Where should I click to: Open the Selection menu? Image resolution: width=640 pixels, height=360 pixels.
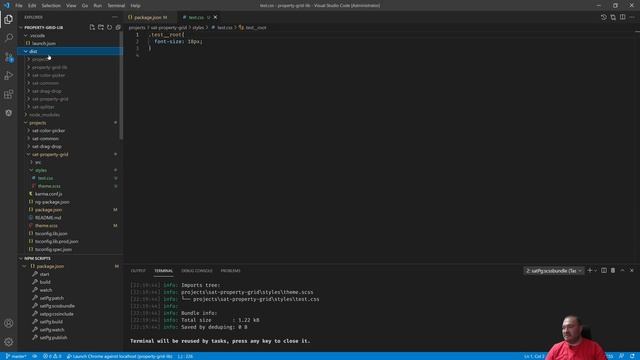click(51, 6)
